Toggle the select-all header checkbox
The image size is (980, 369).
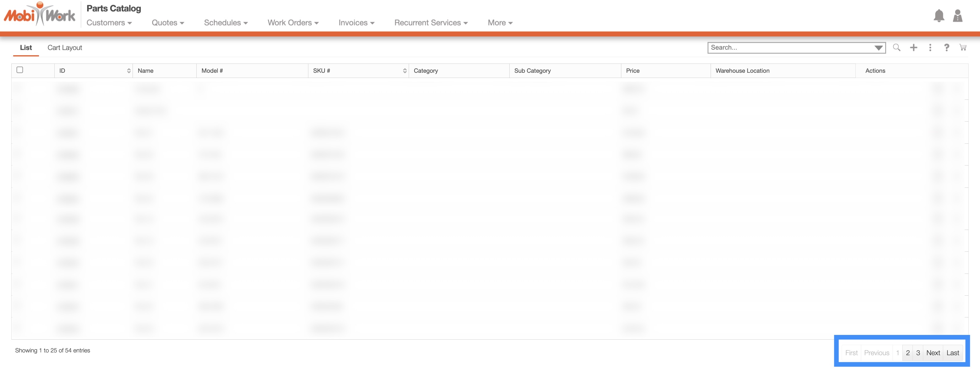[x=20, y=70]
